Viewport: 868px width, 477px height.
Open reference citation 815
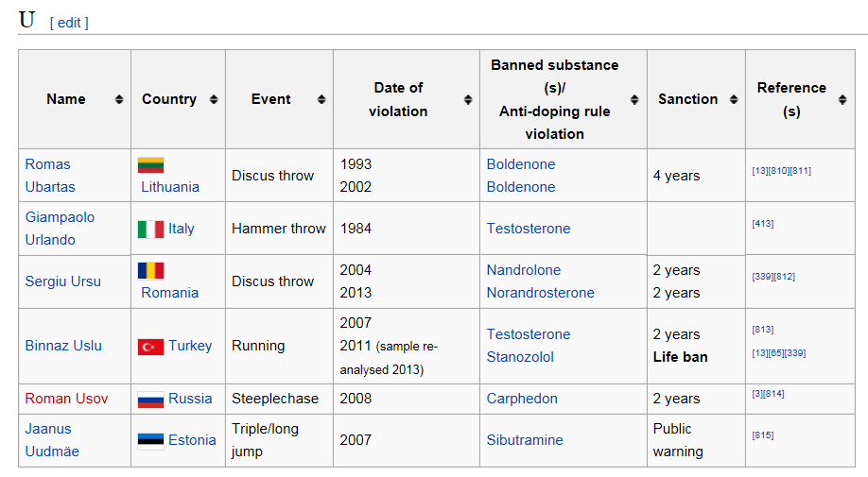763,435
